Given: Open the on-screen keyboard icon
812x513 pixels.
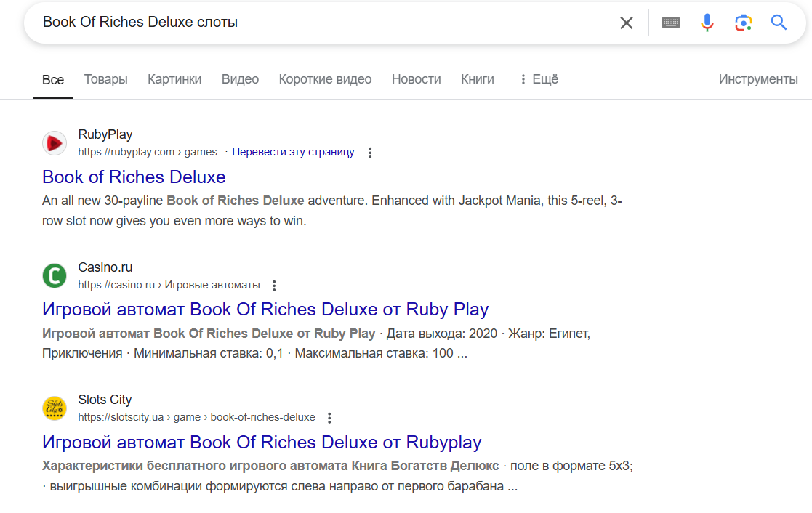Looking at the screenshot, I should click(x=671, y=23).
